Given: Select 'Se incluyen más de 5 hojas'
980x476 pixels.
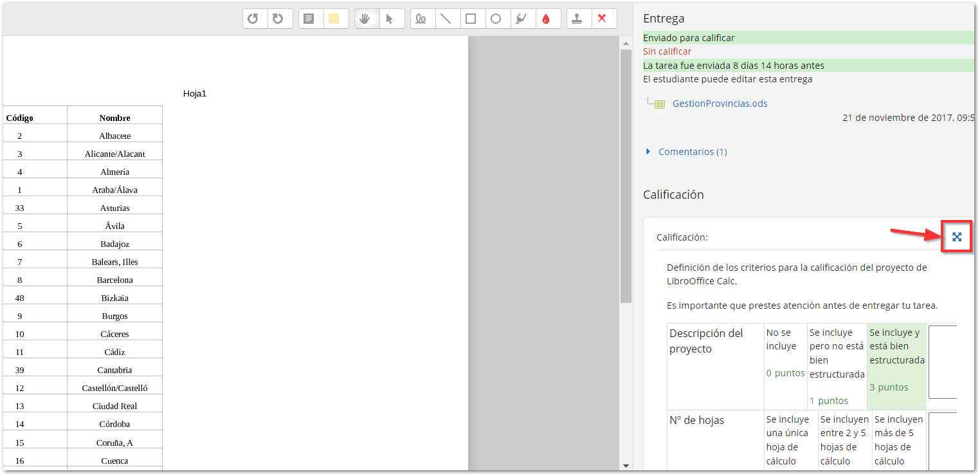Looking at the screenshot, I should (x=899, y=441).
